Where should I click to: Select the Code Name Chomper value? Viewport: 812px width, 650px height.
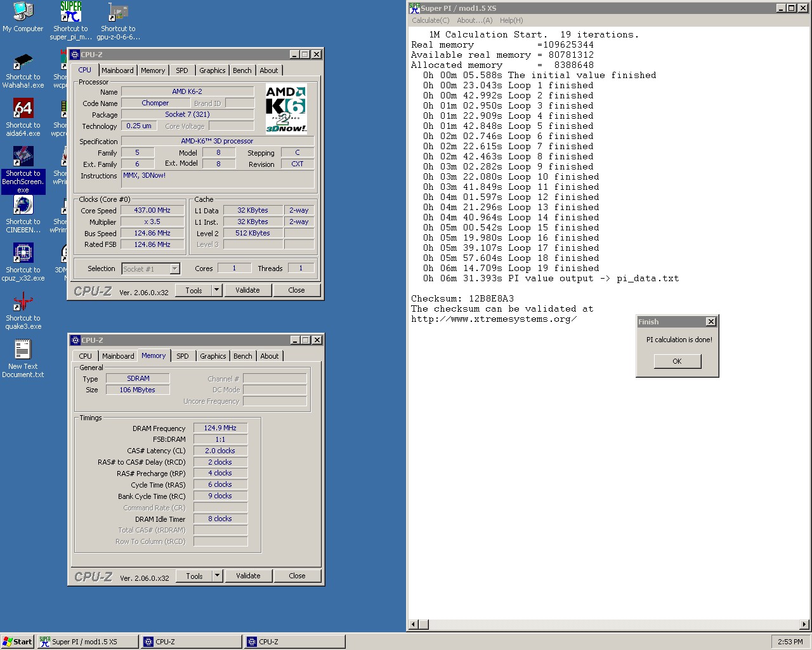pyautogui.click(x=155, y=103)
